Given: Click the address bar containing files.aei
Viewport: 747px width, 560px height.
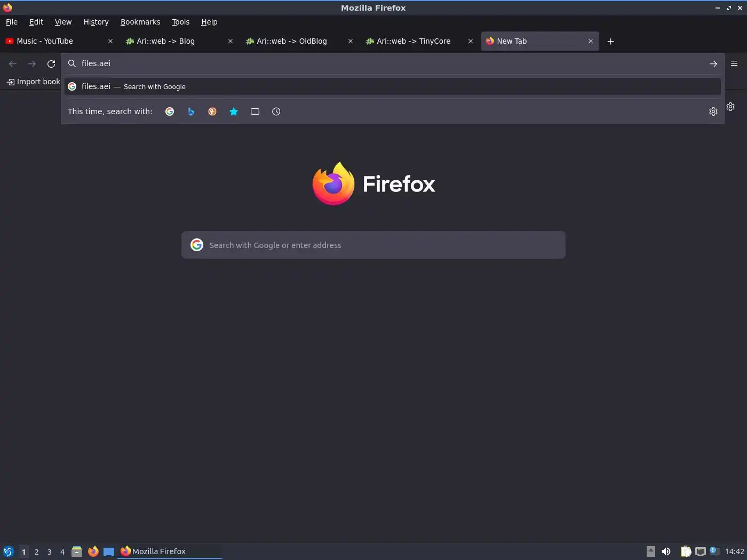Looking at the screenshot, I should click(392, 63).
